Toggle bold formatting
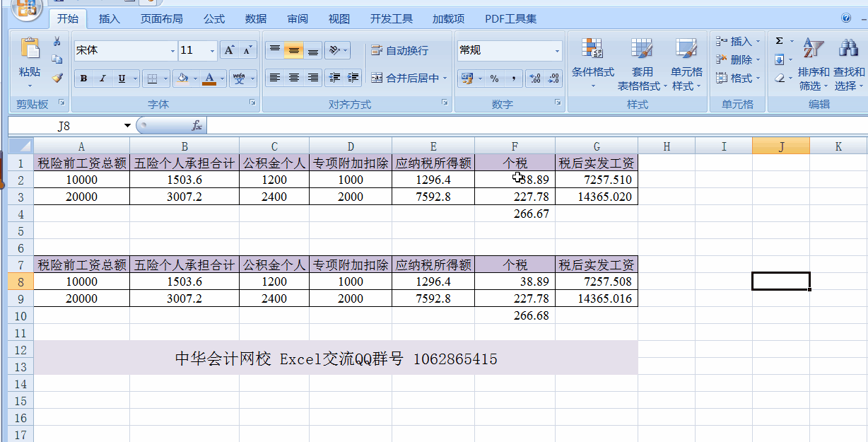 [83, 78]
